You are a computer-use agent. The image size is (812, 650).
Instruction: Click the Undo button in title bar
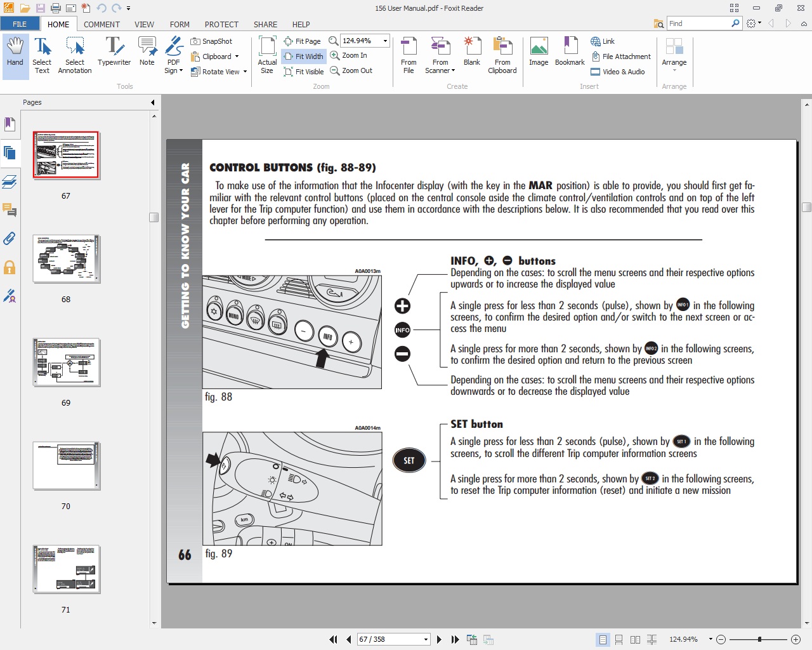tap(101, 8)
